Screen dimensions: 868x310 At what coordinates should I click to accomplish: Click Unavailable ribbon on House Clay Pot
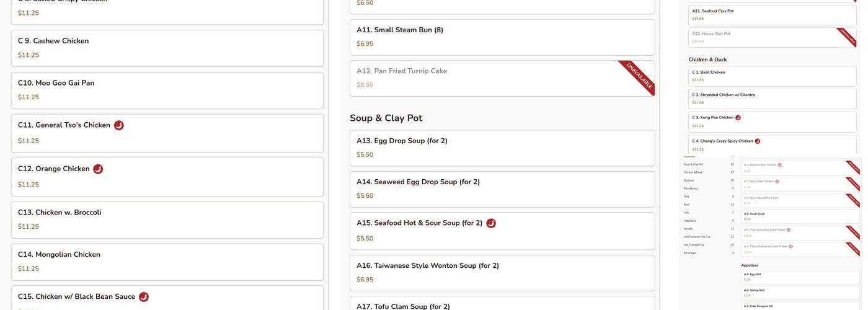847,36
